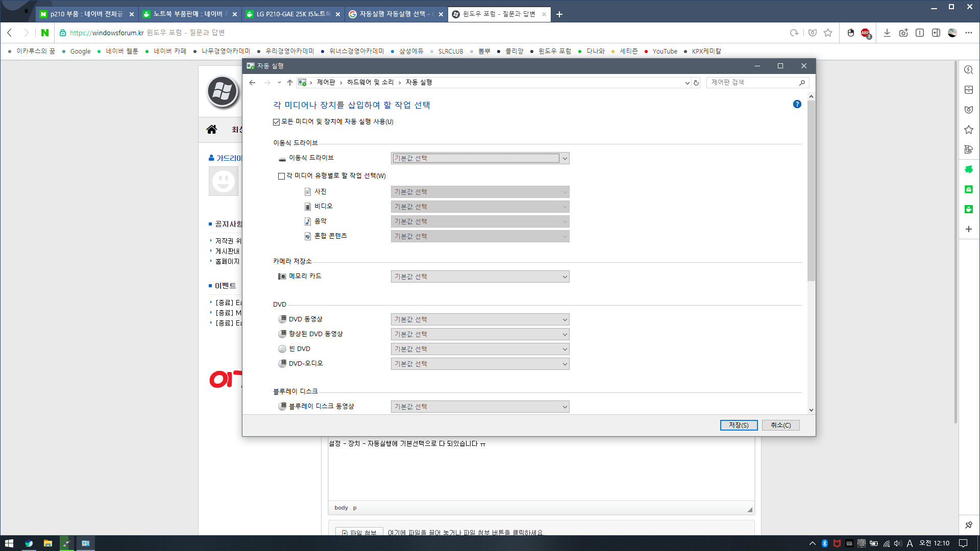Image resolution: width=980 pixels, height=551 pixels.
Task: Open the ABP adblock extension icon
Action: [866, 33]
